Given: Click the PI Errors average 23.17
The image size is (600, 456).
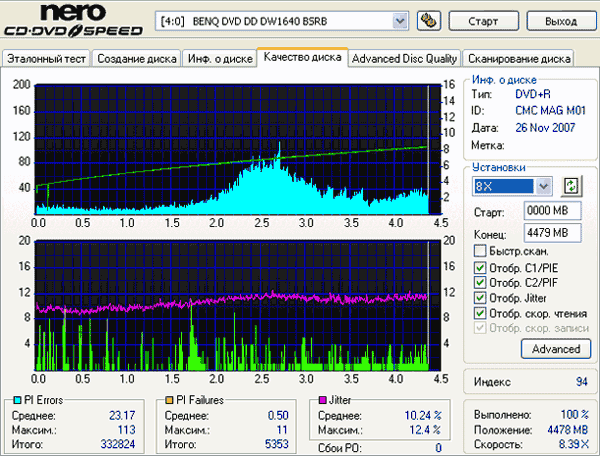Looking at the screenshot, I should pos(122,415).
